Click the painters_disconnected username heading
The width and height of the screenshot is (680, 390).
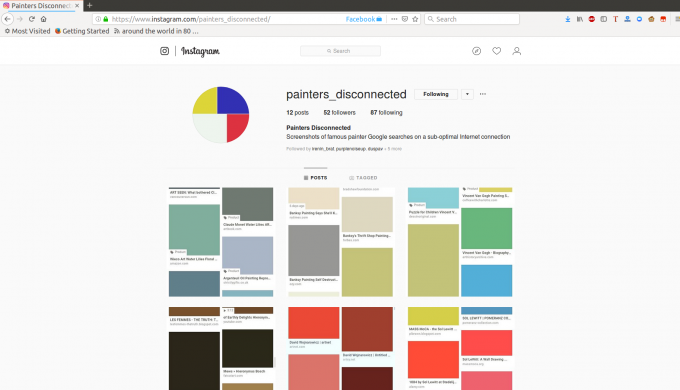click(x=346, y=94)
